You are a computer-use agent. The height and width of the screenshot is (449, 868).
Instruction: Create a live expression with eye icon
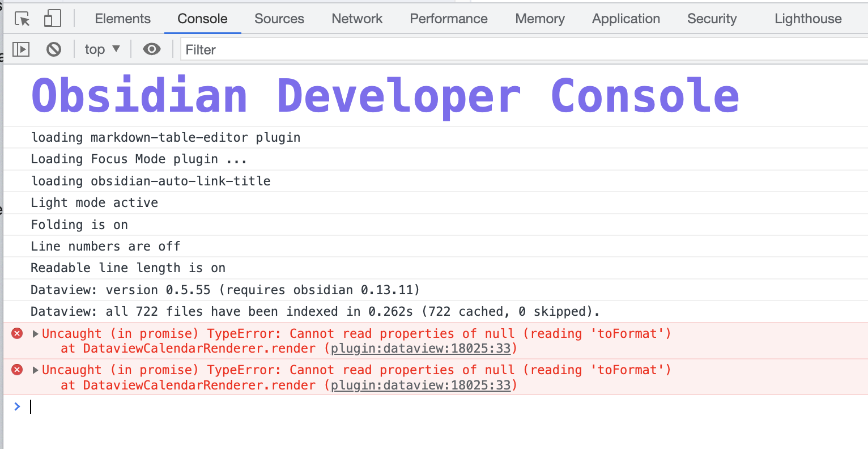[151, 49]
